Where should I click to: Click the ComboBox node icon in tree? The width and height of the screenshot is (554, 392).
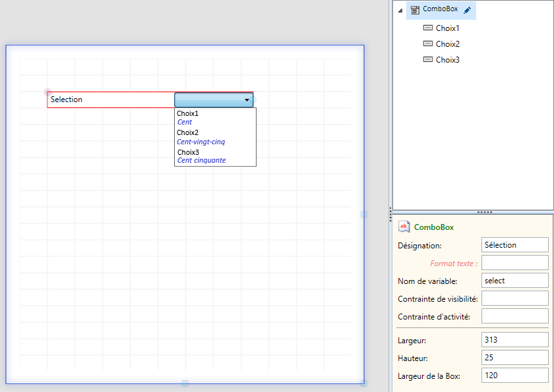(415, 10)
